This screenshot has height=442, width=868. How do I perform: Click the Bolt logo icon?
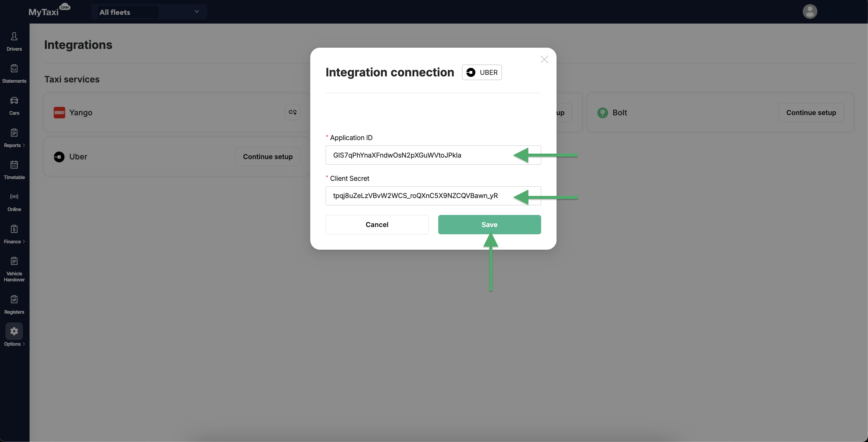(602, 113)
